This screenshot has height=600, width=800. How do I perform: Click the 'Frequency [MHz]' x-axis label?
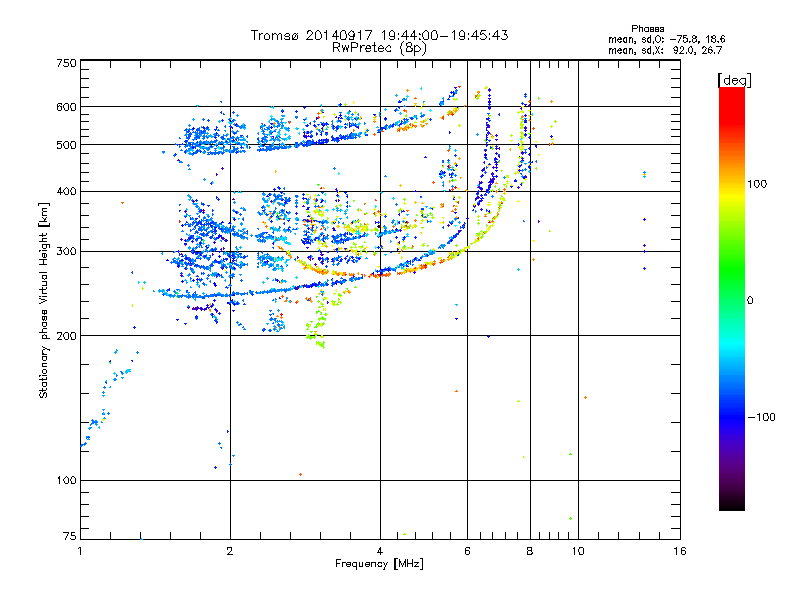(379, 564)
